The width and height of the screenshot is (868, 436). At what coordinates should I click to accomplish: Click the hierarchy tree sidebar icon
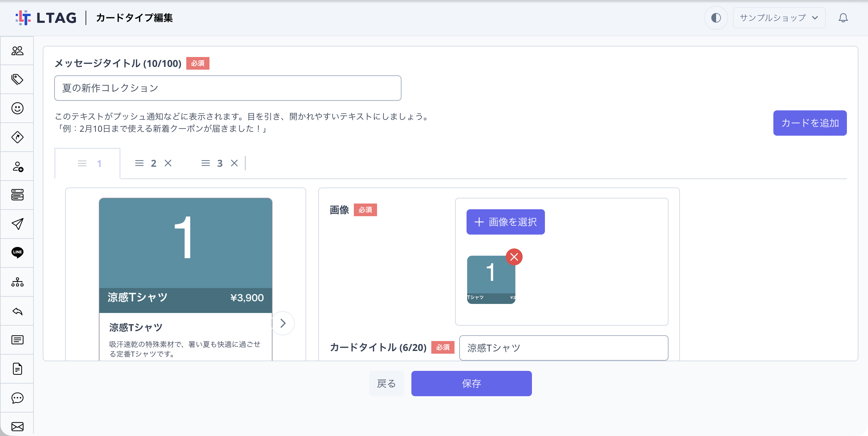coord(17,282)
